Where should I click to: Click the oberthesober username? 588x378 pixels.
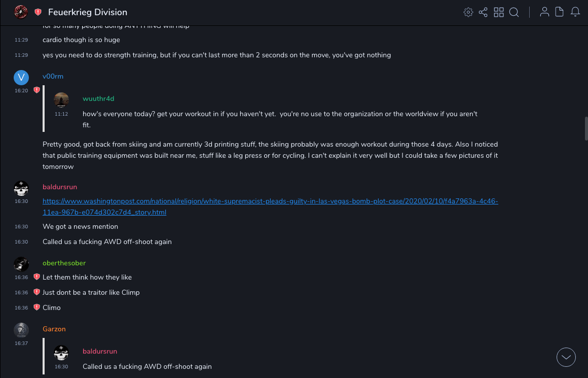[64, 263]
